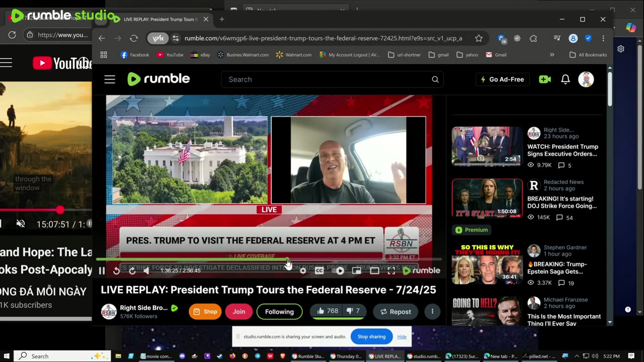Toggle closed captions in Rumble player
The image size is (644, 362).
pyautogui.click(x=319, y=270)
